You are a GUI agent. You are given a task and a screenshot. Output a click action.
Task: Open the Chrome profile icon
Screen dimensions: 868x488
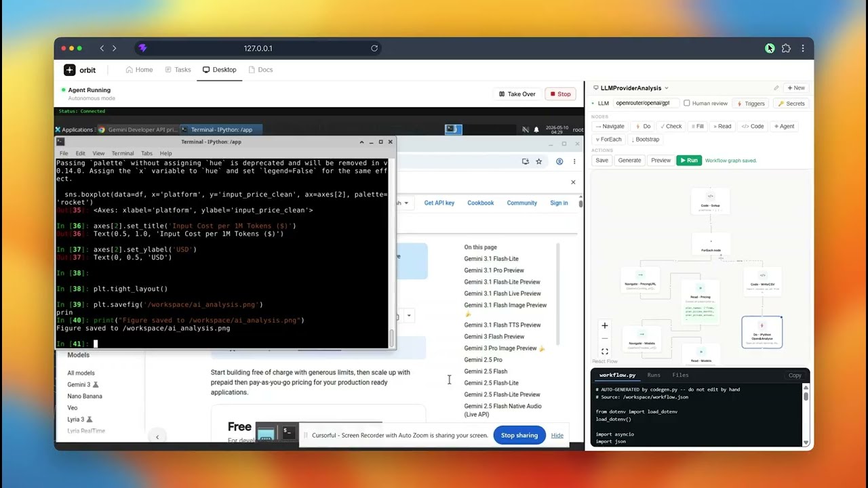(559, 161)
